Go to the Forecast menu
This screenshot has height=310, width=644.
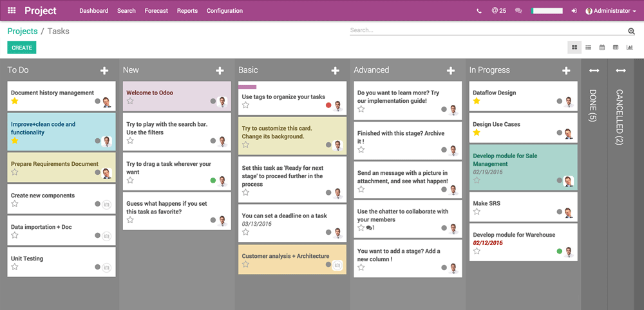(x=156, y=11)
